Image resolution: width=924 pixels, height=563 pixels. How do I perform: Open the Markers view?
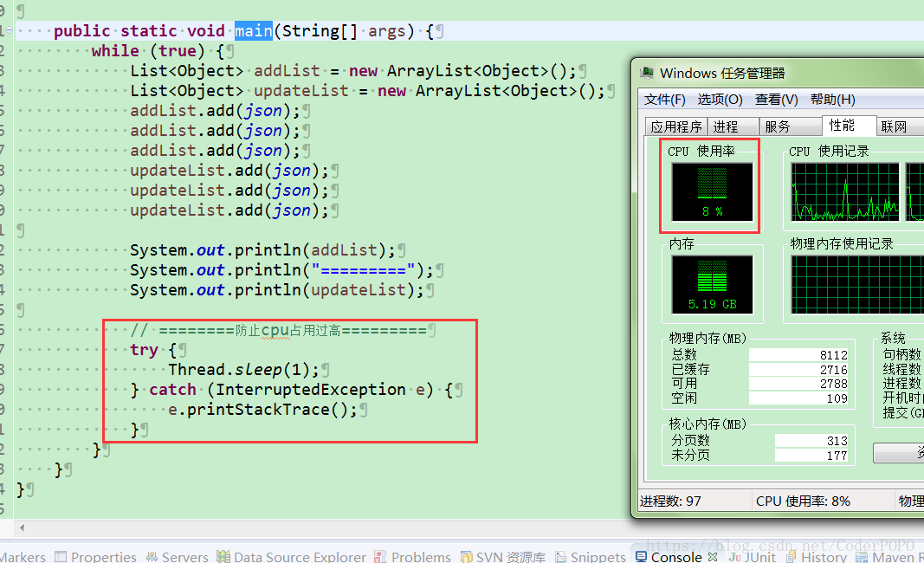[x=22, y=556]
